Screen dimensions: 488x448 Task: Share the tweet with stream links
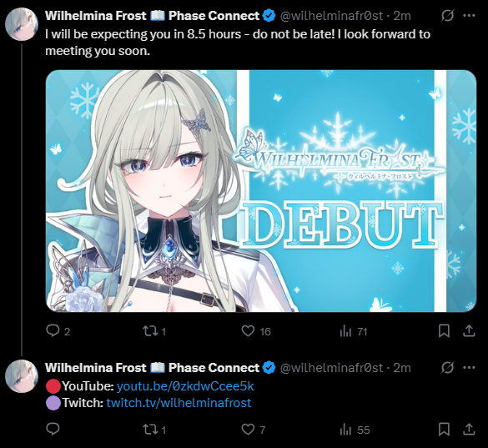pyautogui.click(x=469, y=430)
